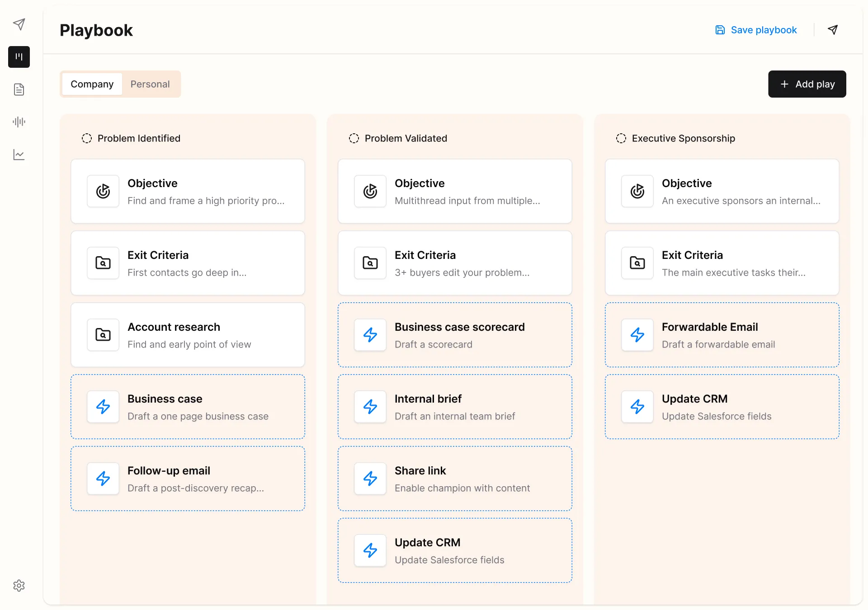The height and width of the screenshot is (610, 868).
Task: Click dashed circle next to Problem Identified
Action: (87, 138)
